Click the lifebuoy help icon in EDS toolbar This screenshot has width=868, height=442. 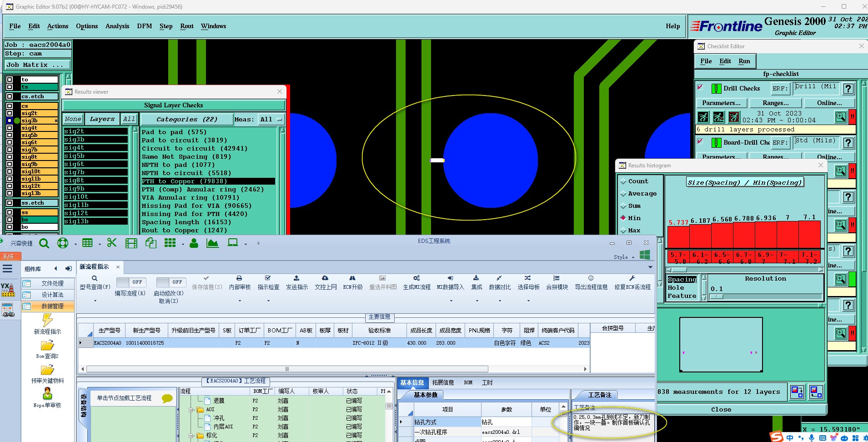tap(63, 243)
